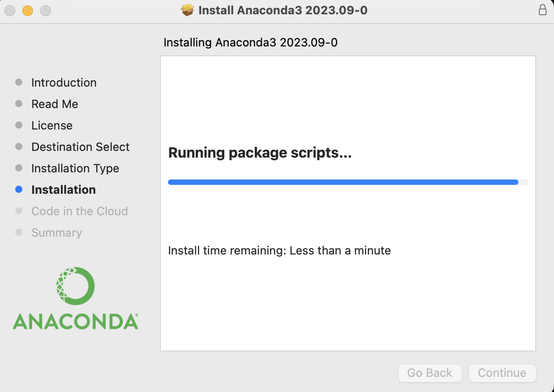Select the Read Me step
The height and width of the screenshot is (392, 554).
[55, 104]
